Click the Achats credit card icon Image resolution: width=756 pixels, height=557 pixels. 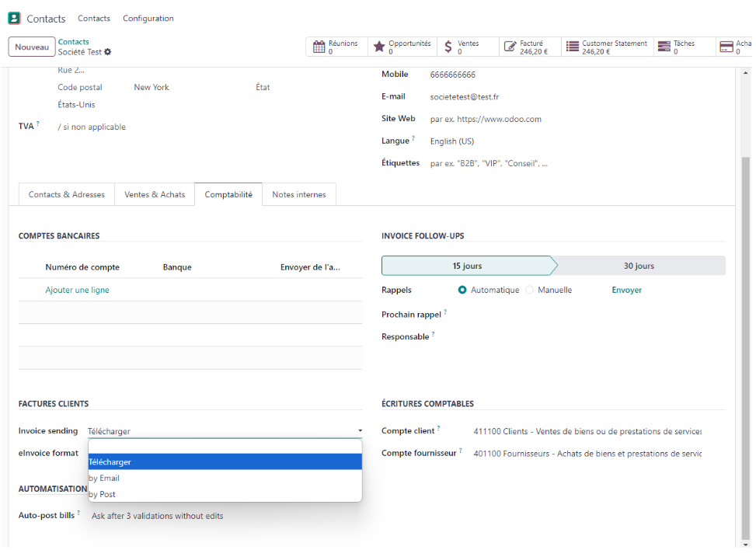point(726,47)
